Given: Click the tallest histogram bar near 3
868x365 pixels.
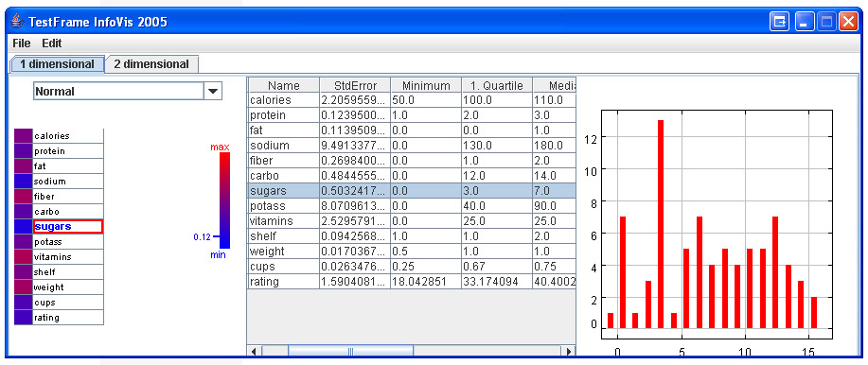Looking at the screenshot, I should pyautogui.click(x=661, y=224).
